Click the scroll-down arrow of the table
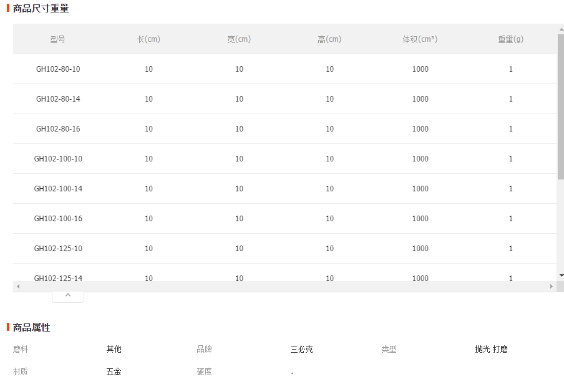Screen dimensions: 564x392 561,275
